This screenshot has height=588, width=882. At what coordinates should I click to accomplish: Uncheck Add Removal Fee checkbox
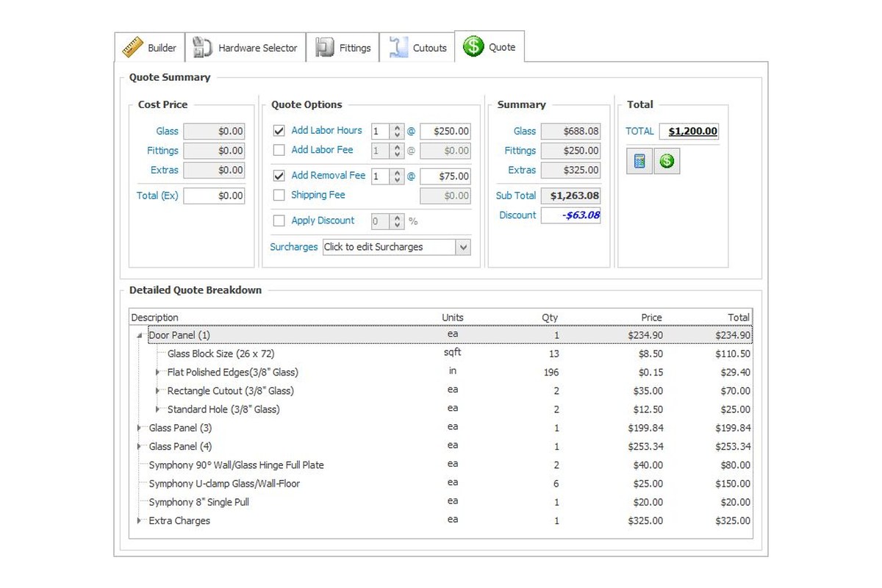tap(279, 176)
